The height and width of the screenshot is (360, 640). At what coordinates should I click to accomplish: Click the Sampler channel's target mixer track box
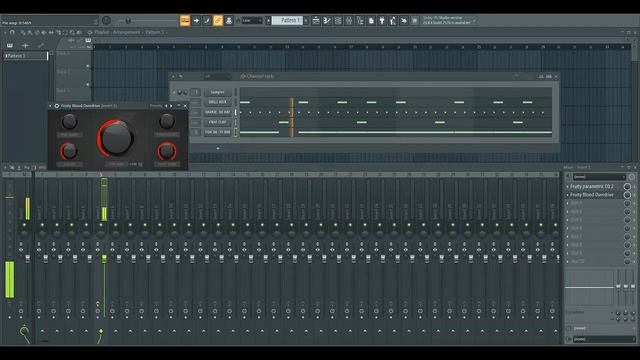[x=196, y=92]
